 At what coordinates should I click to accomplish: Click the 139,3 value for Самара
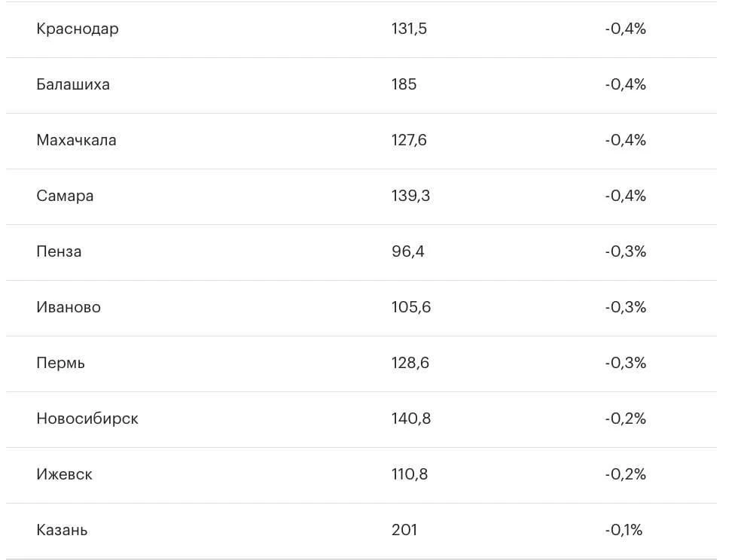(410, 196)
